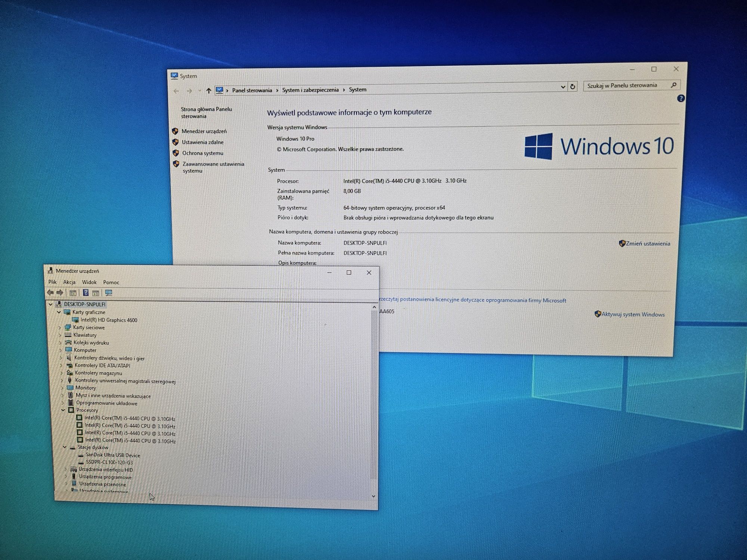Click the Back arrow in System window navigation

tap(176, 91)
